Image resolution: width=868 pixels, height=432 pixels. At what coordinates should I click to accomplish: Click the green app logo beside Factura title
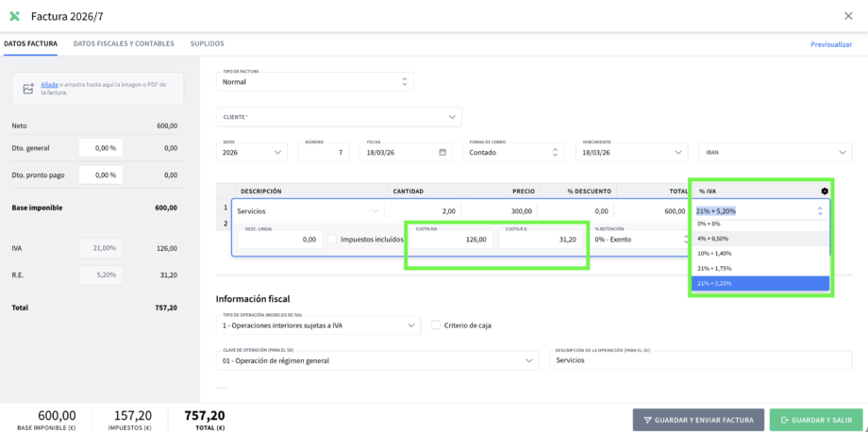[x=14, y=16]
